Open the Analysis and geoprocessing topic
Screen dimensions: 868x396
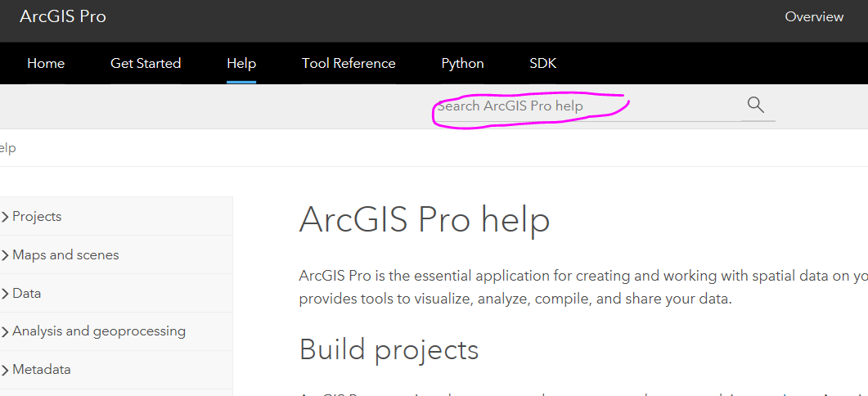click(99, 331)
